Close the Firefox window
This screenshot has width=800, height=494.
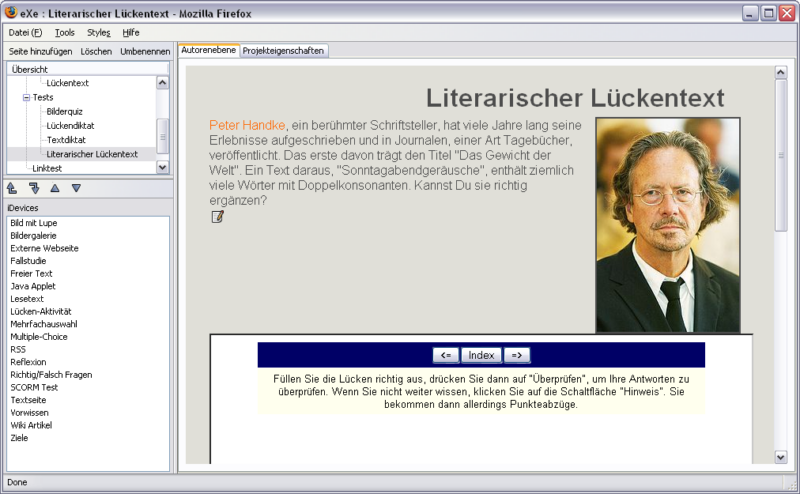(x=787, y=13)
